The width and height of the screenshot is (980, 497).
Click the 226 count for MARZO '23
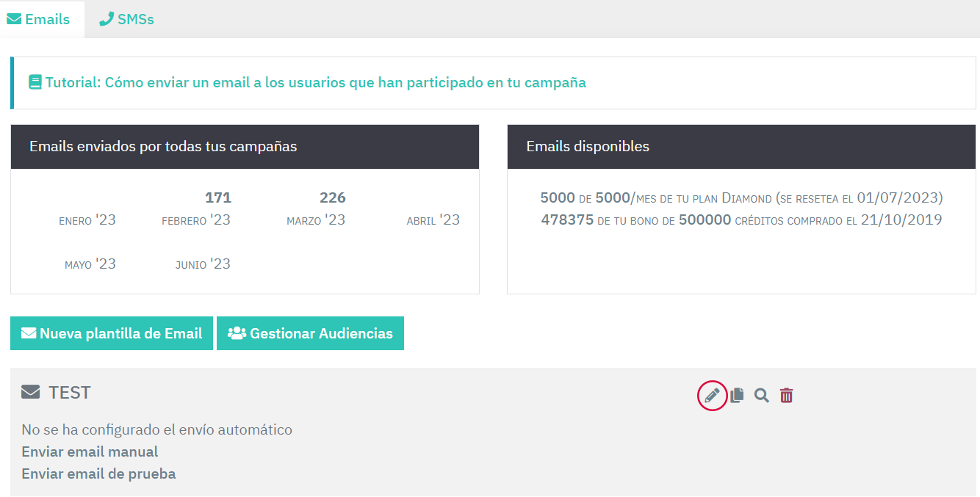click(x=333, y=197)
